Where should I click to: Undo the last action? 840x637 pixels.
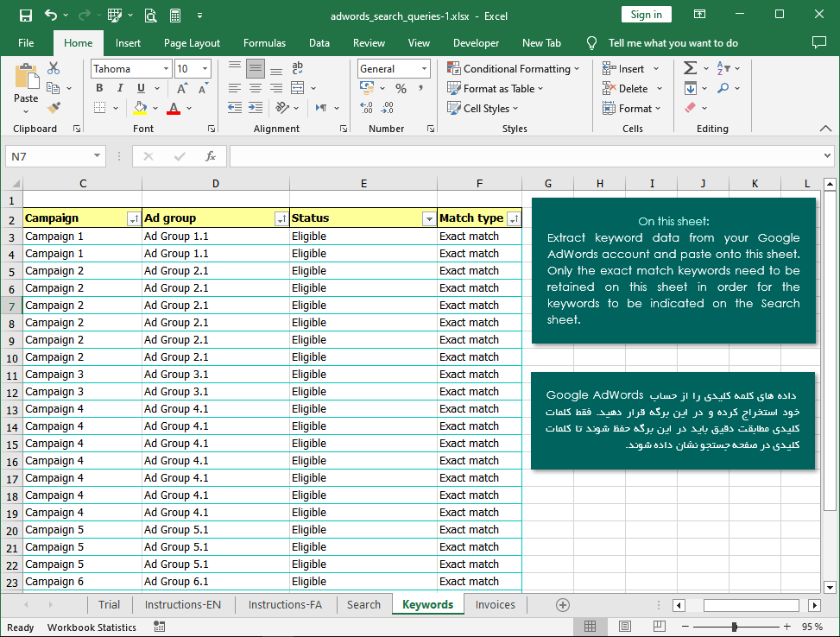pyautogui.click(x=51, y=16)
